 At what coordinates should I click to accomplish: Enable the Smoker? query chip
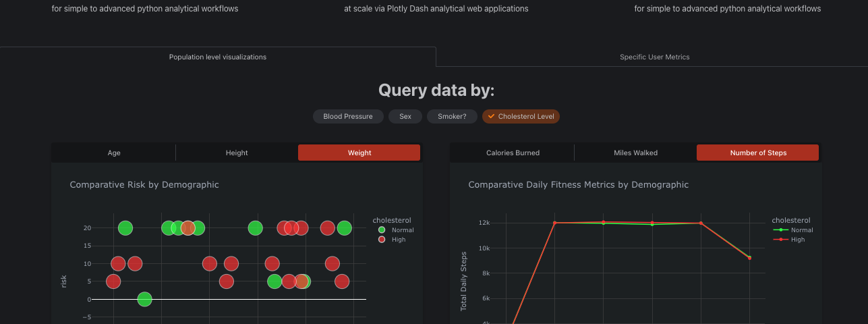pos(452,117)
